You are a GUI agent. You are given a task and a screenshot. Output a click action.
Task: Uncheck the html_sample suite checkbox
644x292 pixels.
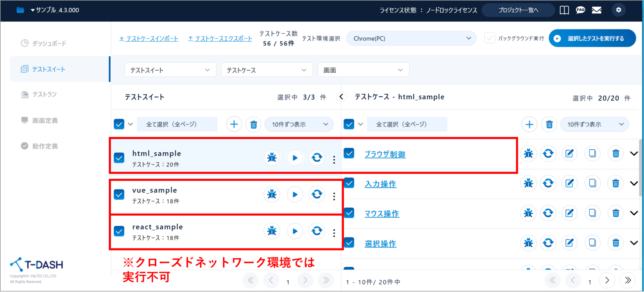coord(119,158)
